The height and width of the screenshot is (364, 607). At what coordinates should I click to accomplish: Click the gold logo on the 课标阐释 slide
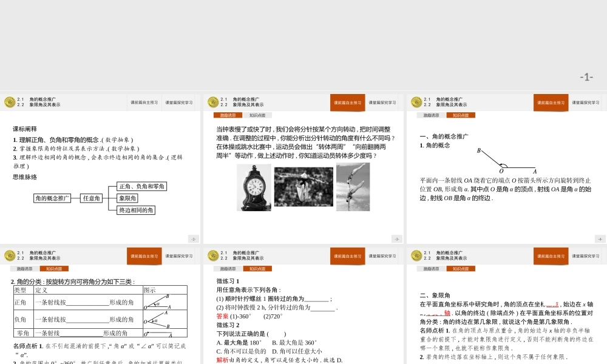click(10, 102)
